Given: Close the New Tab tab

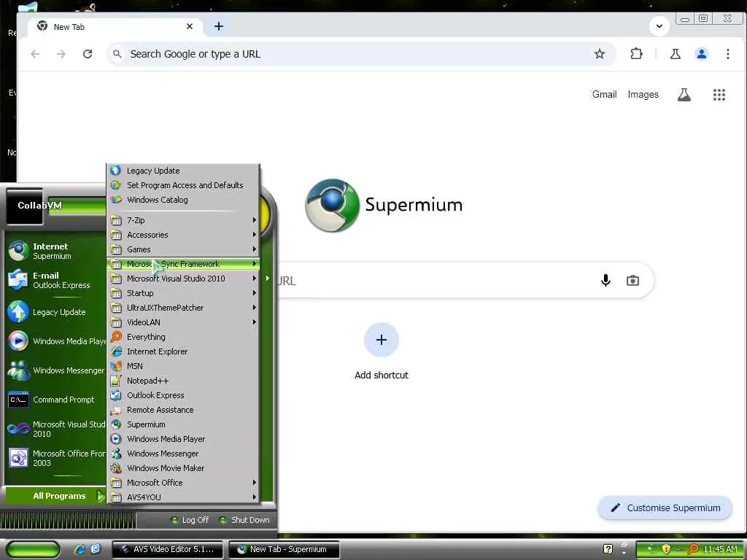Looking at the screenshot, I should (190, 26).
